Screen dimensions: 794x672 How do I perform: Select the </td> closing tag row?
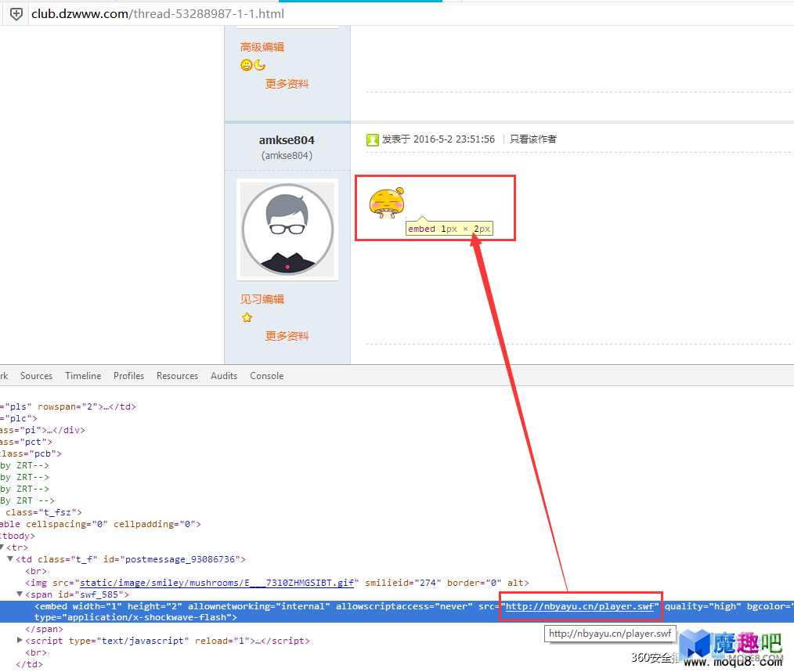pyautogui.click(x=30, y=664)
